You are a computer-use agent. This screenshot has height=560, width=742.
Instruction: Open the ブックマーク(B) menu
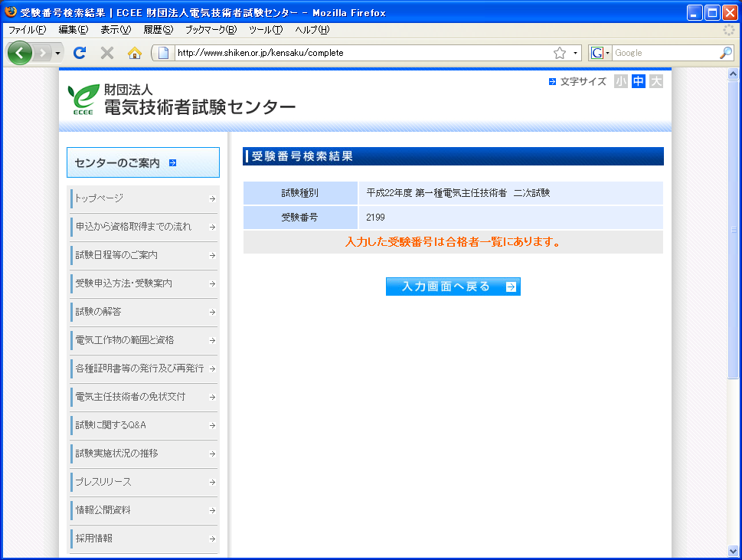click(x=211, y=30)
